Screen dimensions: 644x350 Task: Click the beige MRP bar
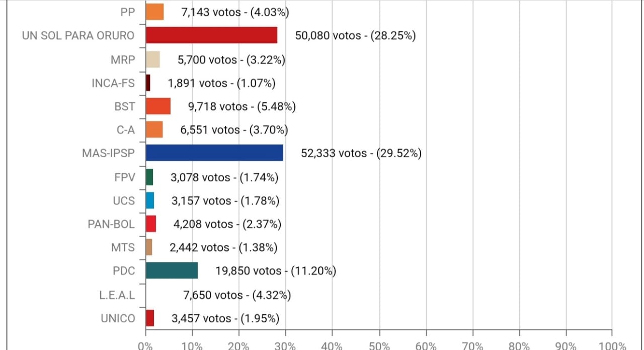pyautogui.click(x=152, y=59)
